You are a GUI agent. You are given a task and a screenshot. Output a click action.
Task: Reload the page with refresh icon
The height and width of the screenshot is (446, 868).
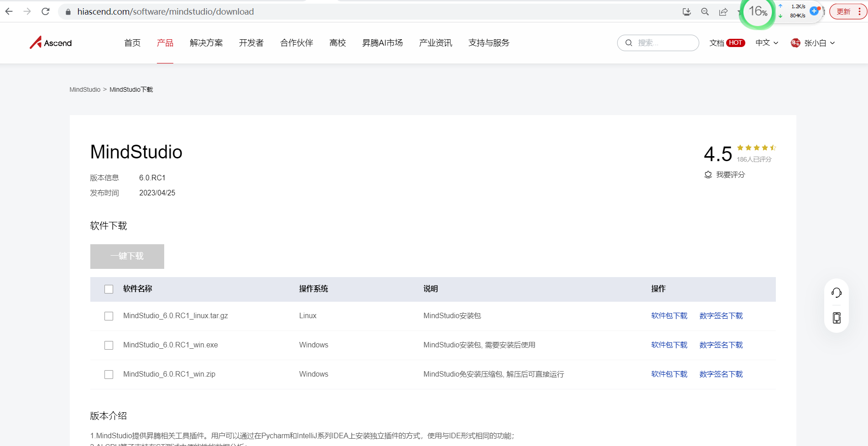pos(46,11)
